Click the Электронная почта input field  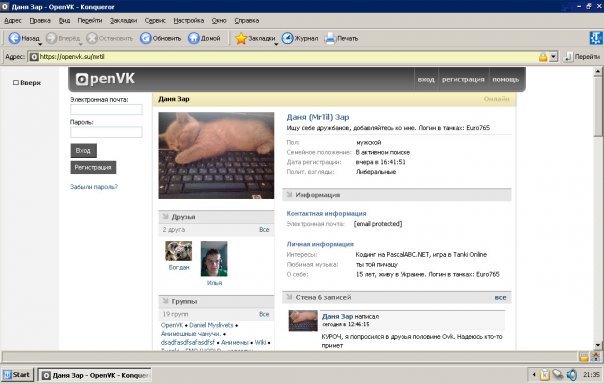[106, 110]
